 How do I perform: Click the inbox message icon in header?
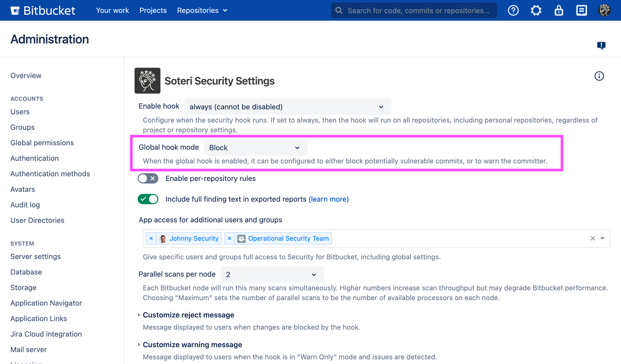(x=581, y=11)
